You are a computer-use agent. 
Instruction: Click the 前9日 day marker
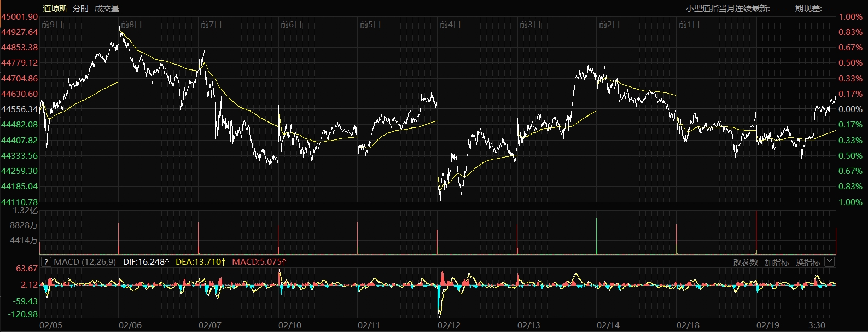(x=52, y=25)
